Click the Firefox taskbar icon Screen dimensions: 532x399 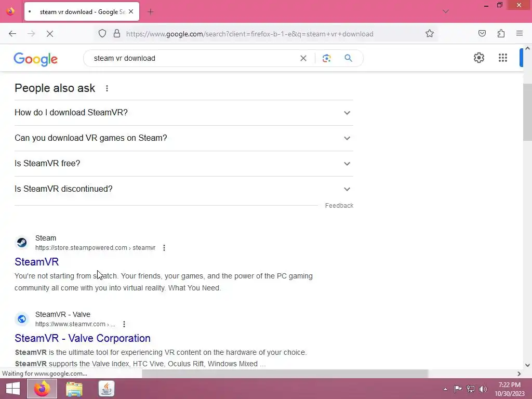(42, 389)
